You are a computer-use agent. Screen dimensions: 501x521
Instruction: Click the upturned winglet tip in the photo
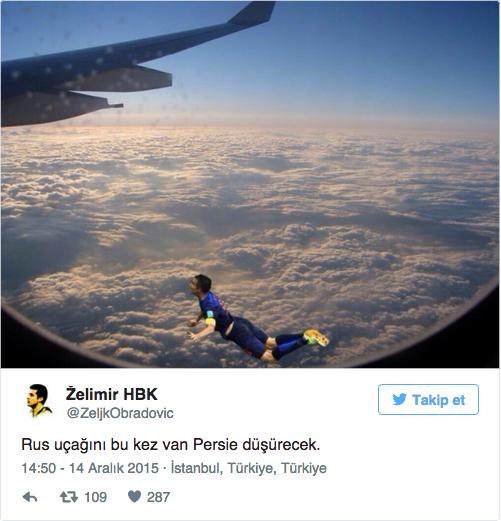255,13
